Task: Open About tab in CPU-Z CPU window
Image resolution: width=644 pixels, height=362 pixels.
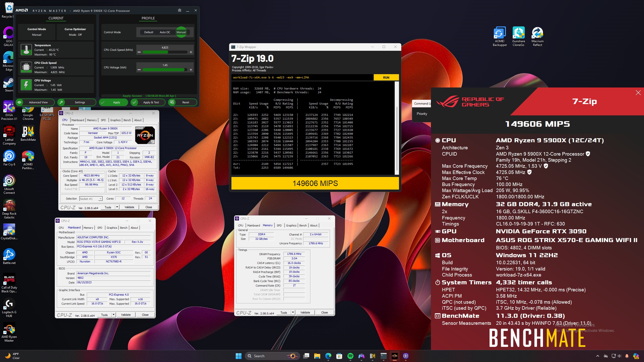Action: tap(138, 120)
